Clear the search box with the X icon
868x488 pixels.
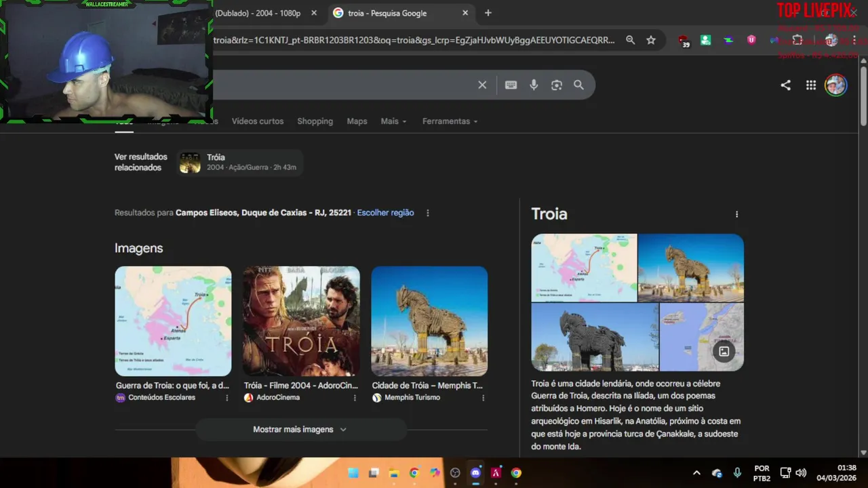point(482,85)
